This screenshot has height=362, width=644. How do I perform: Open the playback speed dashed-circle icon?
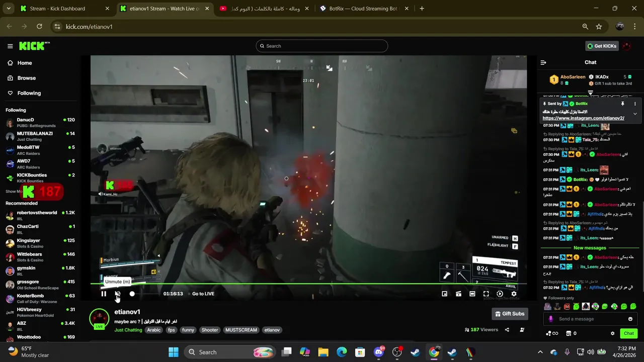click(500, 294)
